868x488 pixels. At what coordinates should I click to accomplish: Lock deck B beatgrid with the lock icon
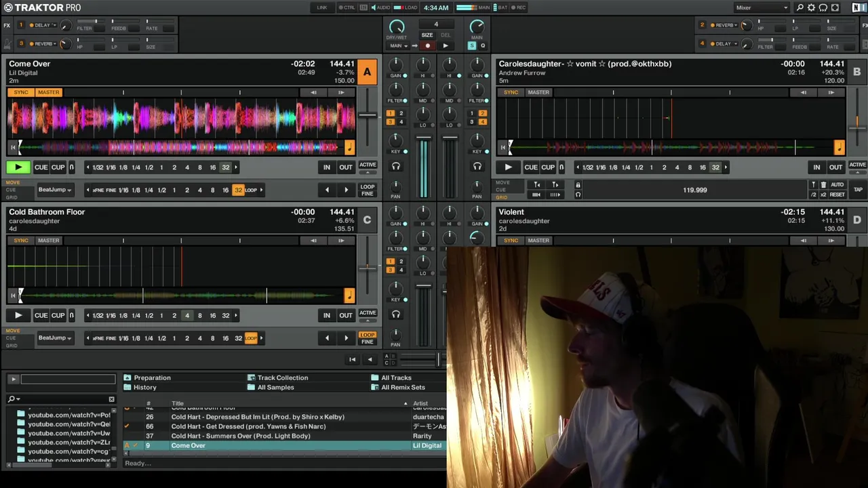pyautogui.click(x=578, y=184)
